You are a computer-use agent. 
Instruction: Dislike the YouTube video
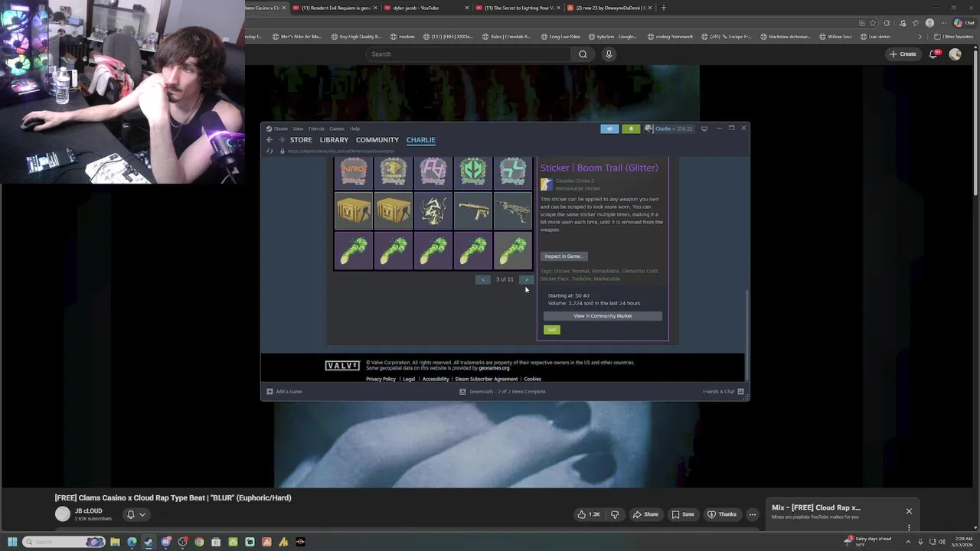click(615, 514)
